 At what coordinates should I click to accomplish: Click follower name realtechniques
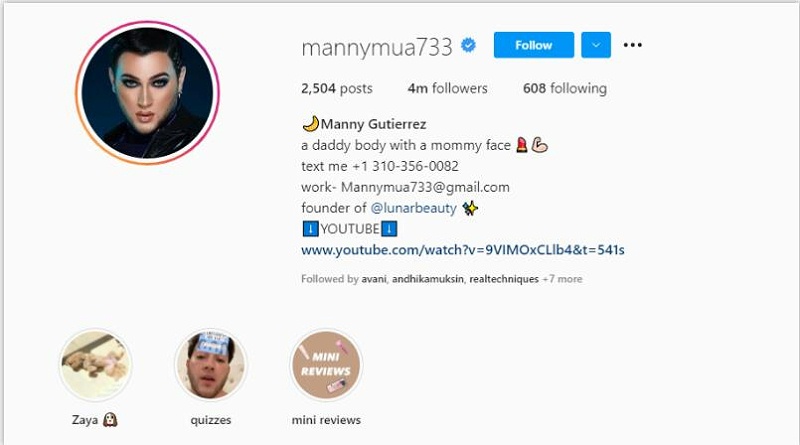[504, 279]
